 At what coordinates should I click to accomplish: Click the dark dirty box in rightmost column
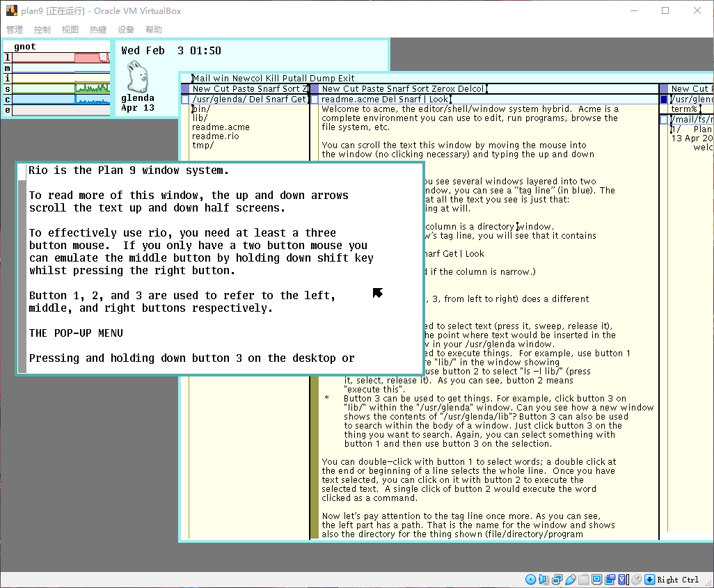(x=663, y=100)
